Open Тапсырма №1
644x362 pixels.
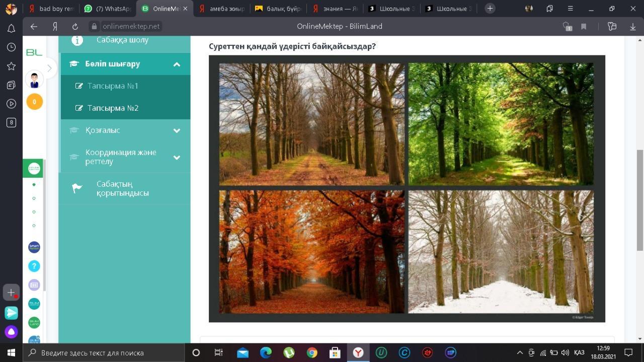pyautogui.click(x=113, y=86)
